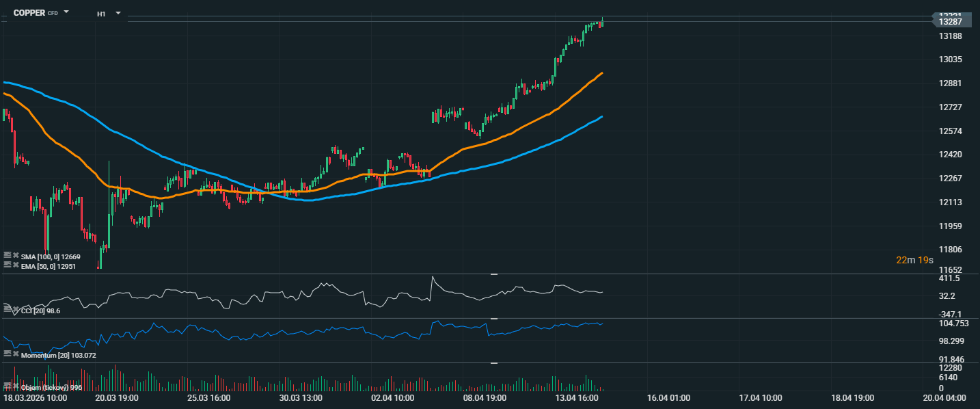Open settings icon for Momentum [20] indicator
980x409 pixels.
click(8, 354)
